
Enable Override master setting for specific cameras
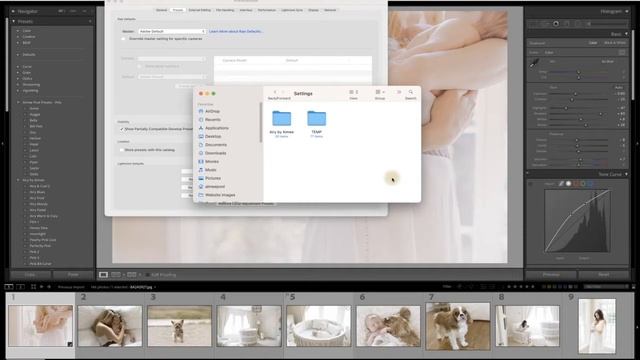pyautogui.click(x=123, y=39)
